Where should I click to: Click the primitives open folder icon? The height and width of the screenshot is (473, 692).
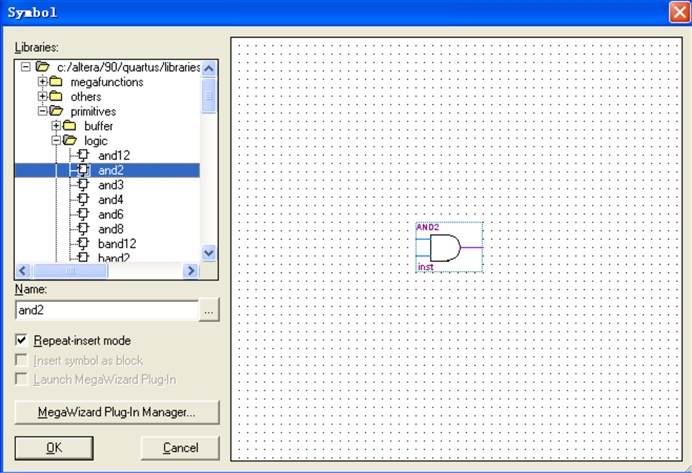[x=56, y=111]
